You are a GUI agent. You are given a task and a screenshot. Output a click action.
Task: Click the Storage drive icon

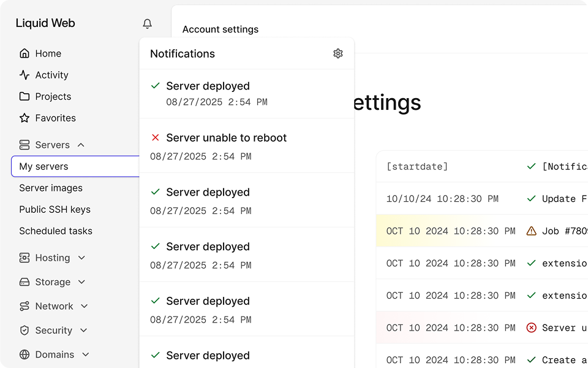click(24, 282)
